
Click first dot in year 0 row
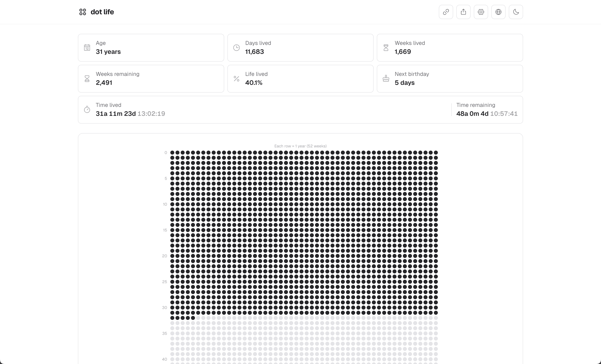172,153
